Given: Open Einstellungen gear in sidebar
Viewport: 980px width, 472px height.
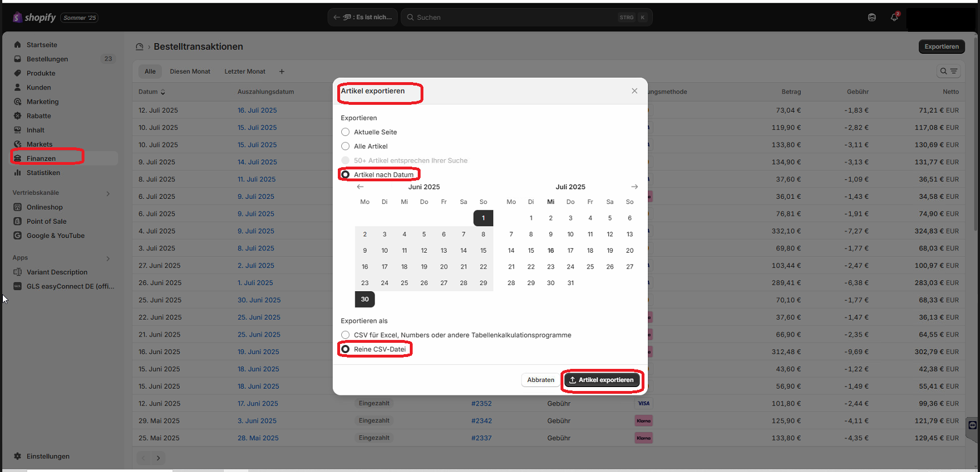Looking at the screenshot, I should [x=18, y=456].
